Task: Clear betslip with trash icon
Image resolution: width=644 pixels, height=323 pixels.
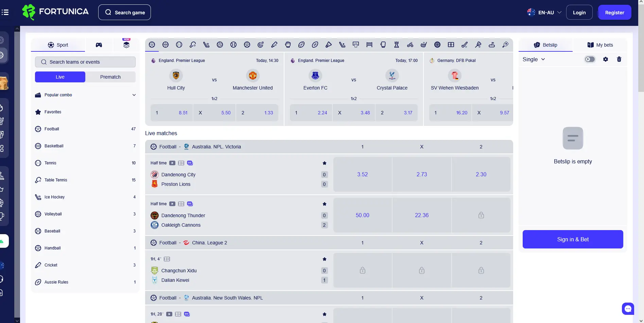Action: click(x=619, y=59)
